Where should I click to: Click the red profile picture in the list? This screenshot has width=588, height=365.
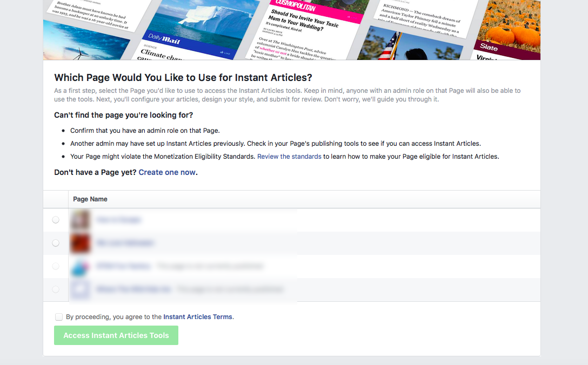point(80,243)
